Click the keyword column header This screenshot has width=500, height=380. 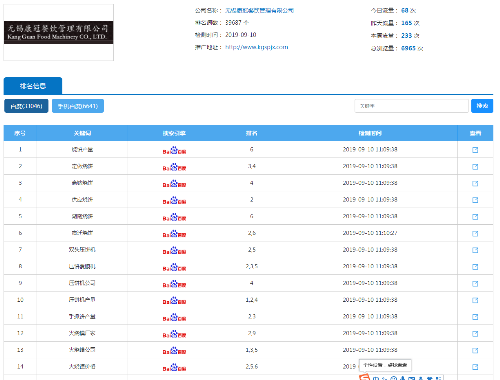tap(82, 133)
